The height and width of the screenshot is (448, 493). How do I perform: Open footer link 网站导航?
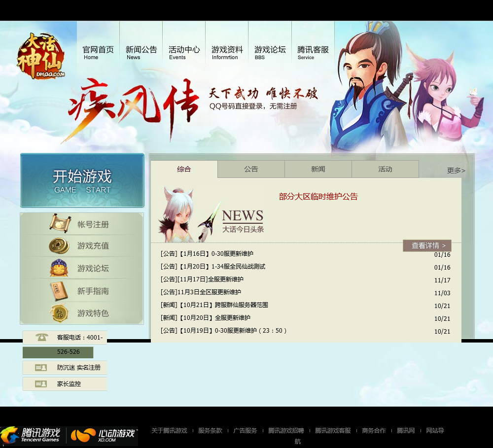(435, 431)
